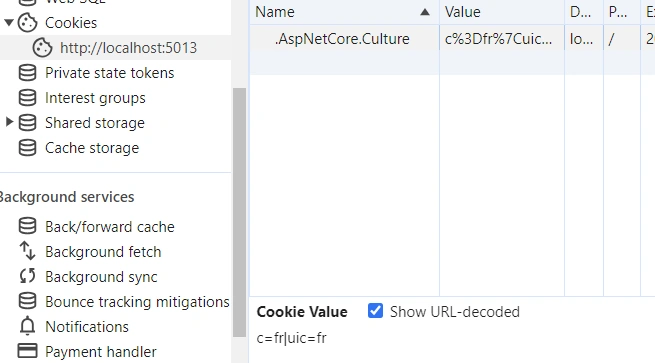Click the Shared storage database icon
This screenshot has height=363, width=655.
click(x=28, y=123)
